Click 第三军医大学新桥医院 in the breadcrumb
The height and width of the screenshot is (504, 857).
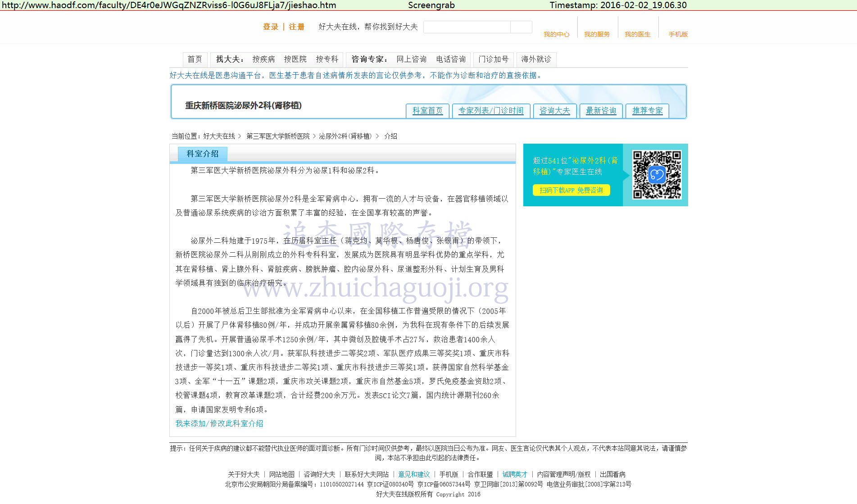(x=278, y=136)
